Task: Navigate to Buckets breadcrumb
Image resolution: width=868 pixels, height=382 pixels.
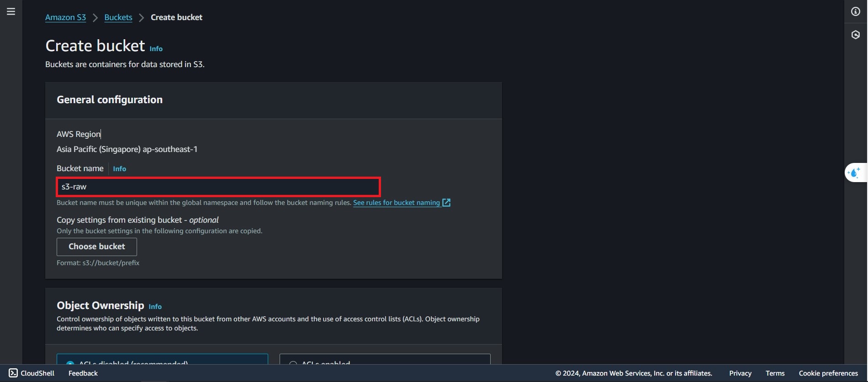Action: 118,17
